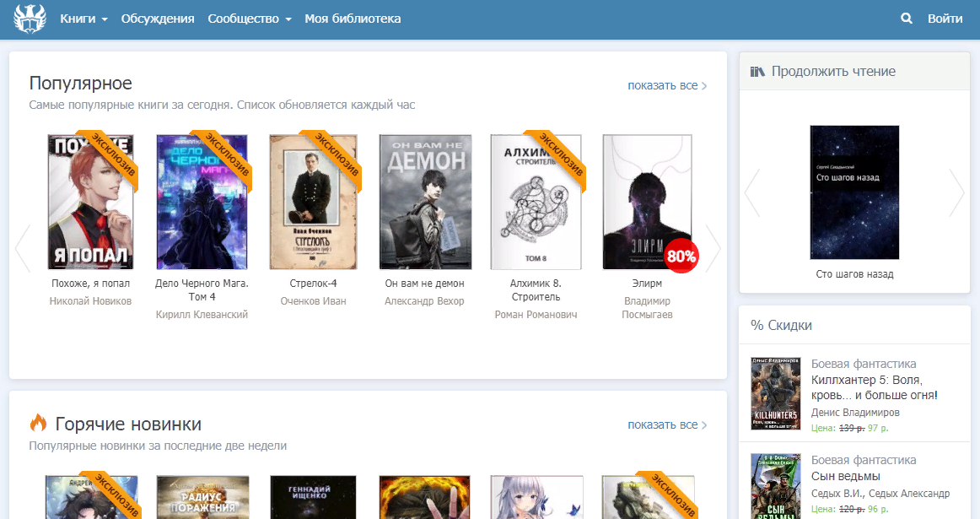Open the Книги dropdown menu
Screen dimensions: 980x519
click(x=78, y=17)
